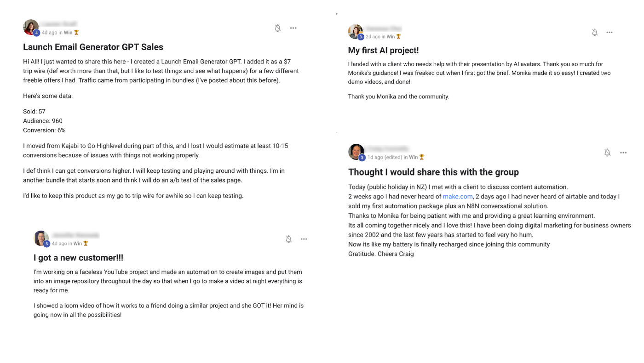The height and width of the screenshot is (363, 644).
Task: Open more options menu for Launch Email Generator post
Action: point(293,28)
